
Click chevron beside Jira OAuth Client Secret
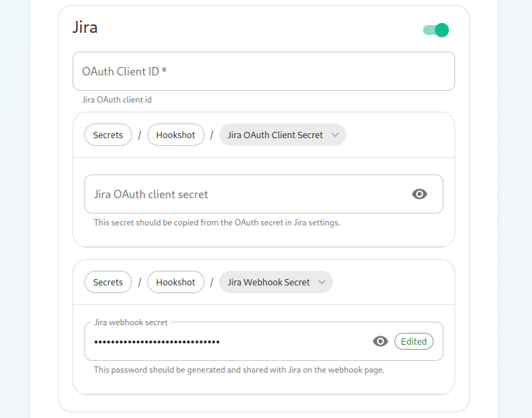pos(335,135)
